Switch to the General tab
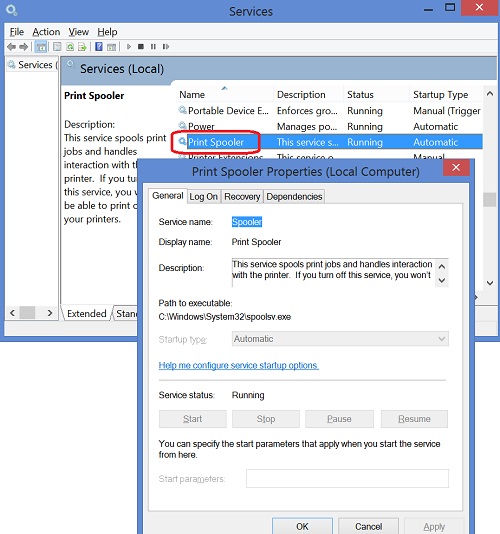Screen dimensions: 500x534 pos(168,196)
